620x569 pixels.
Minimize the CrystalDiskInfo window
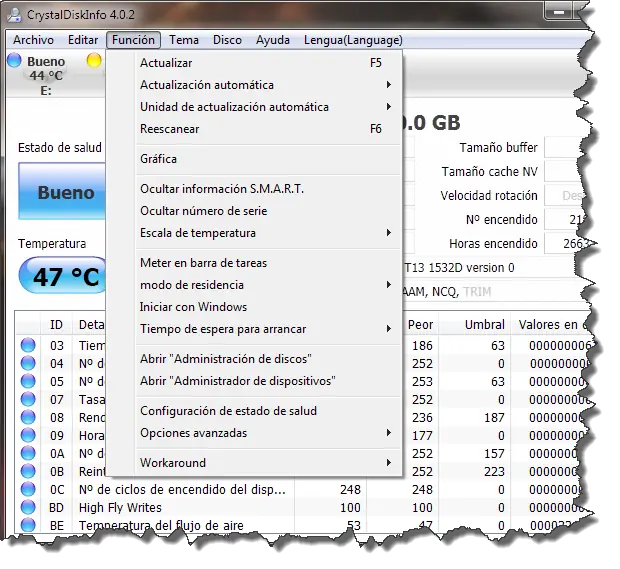tap(558, 13)
